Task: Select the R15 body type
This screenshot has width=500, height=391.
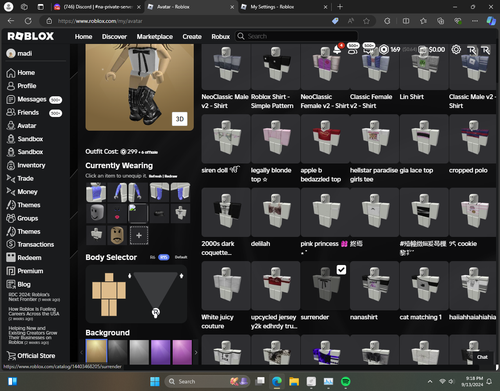Action: (164, 257)
